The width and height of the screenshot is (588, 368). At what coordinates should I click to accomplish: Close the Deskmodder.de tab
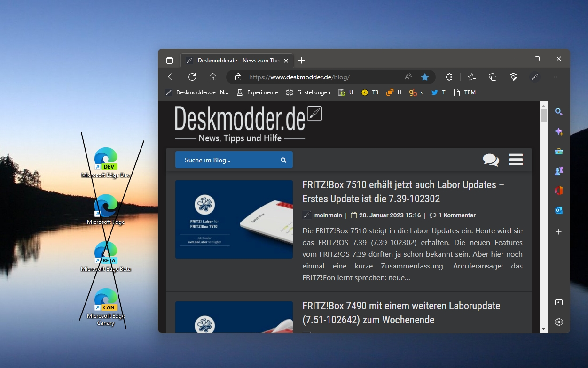click(x=286, y=60)
